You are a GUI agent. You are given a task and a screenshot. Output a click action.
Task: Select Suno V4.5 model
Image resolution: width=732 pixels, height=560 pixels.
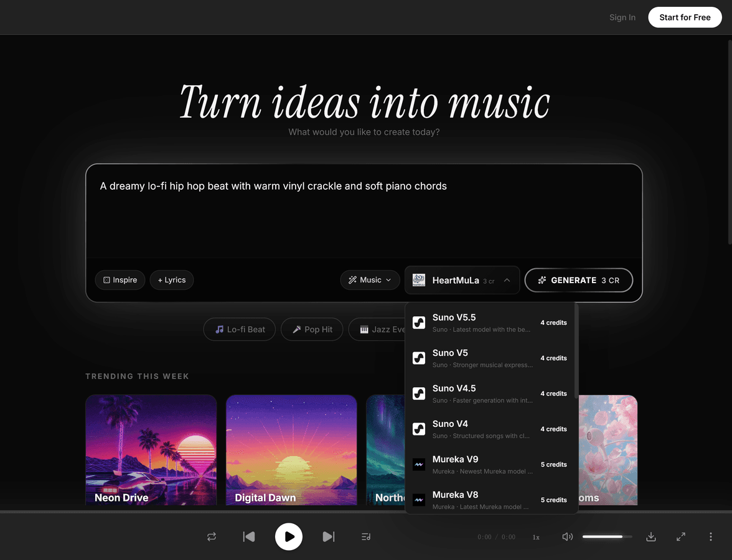point(490,393)
